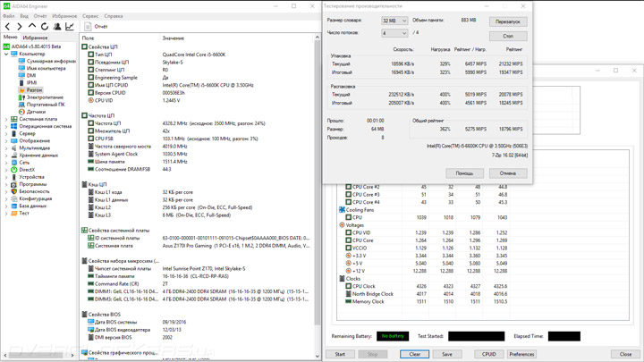The image size is (644, 362).
Task: Click the Безопасность shield icon
Action: click(14, 191)
